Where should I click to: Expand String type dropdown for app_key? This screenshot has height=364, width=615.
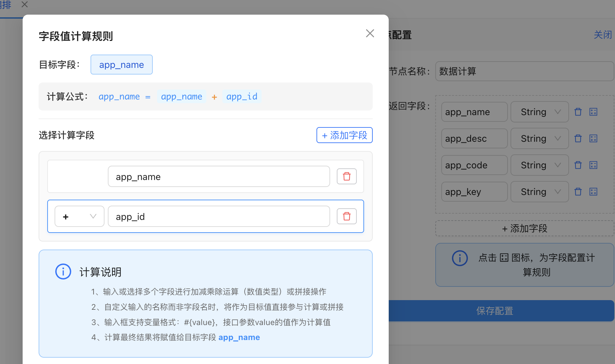[x=539, y=192]
